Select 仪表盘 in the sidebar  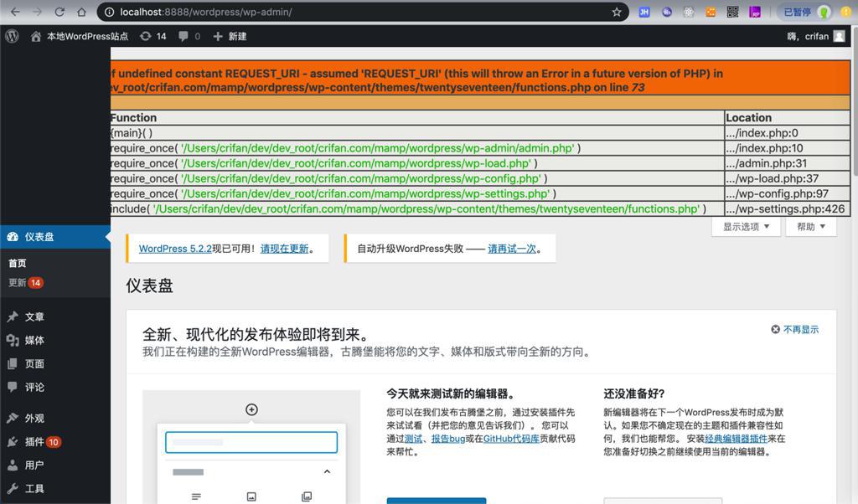pos(54,237)
